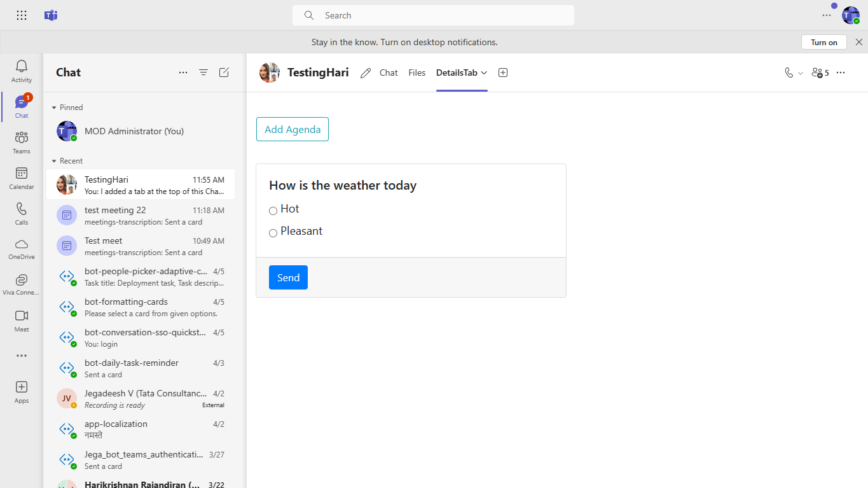Click the TestingHari group avatar in header

270,73
